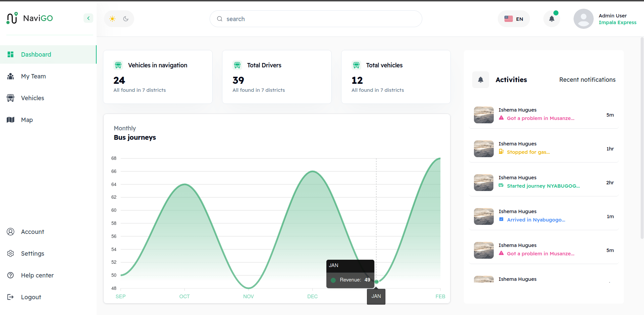Click the Logout arrow icon
Viewport: 644px width, 315px height.
(10, 297)
